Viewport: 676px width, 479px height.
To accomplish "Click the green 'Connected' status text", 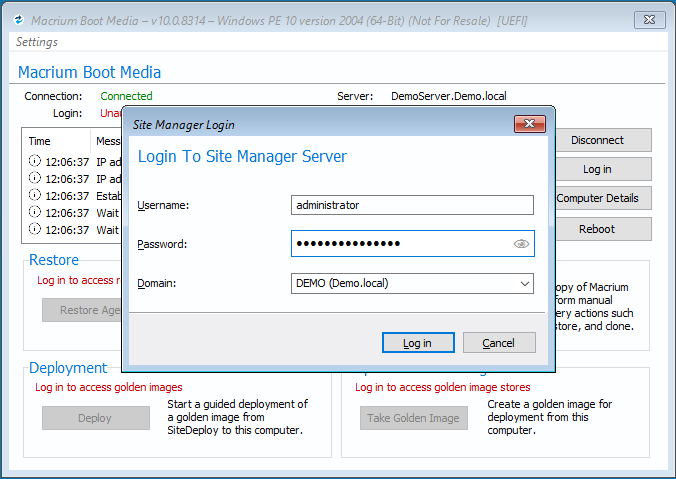I will tap(126, 96).
